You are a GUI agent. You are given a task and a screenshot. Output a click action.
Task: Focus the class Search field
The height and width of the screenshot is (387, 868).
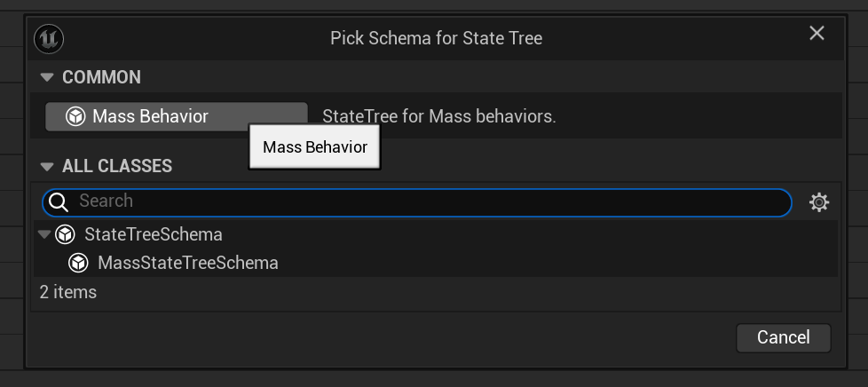coord(417,202)
